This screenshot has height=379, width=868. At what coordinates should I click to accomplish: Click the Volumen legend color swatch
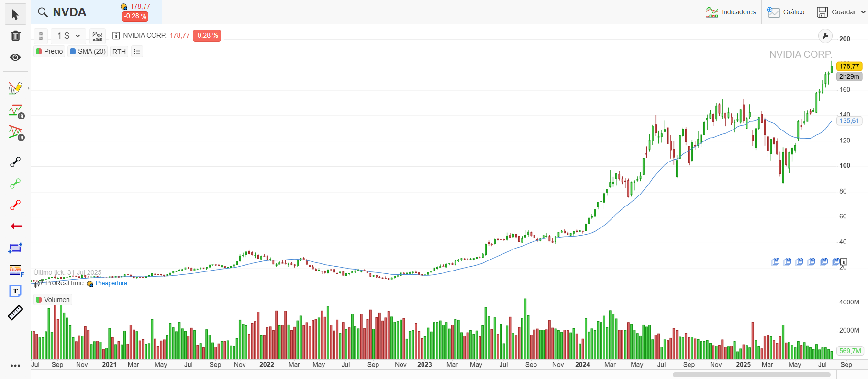point(39,300)
